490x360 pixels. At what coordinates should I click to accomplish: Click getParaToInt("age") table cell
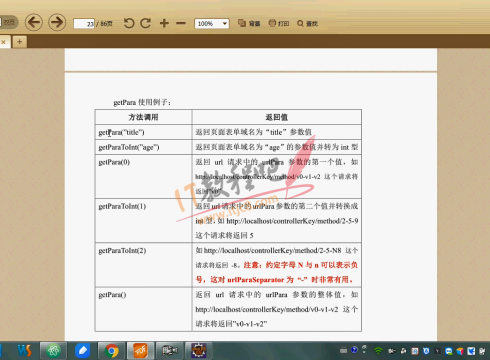point(143,147)
